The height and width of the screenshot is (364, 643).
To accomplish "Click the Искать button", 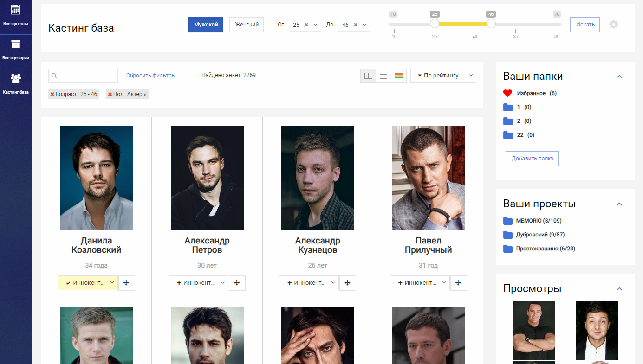I will point(585,25).
